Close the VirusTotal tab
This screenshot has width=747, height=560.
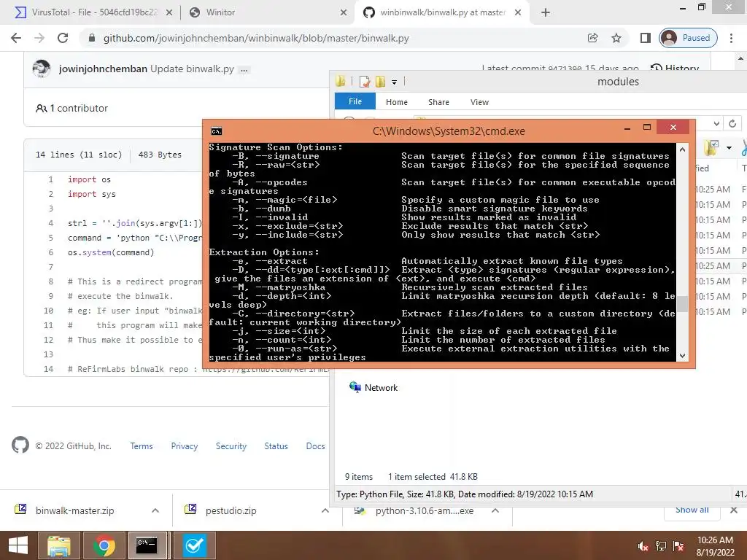click(x=169, y=12)
